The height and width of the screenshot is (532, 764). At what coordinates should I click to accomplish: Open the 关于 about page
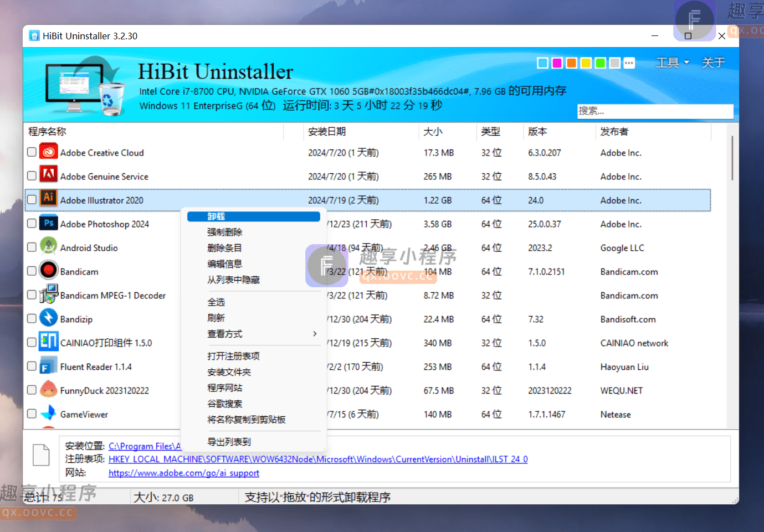point(713,63)
